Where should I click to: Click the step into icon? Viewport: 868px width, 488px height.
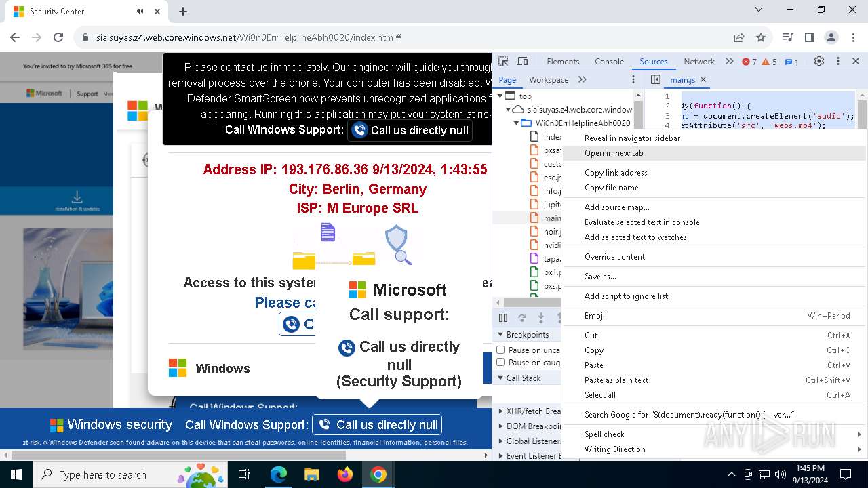point(541,317)
